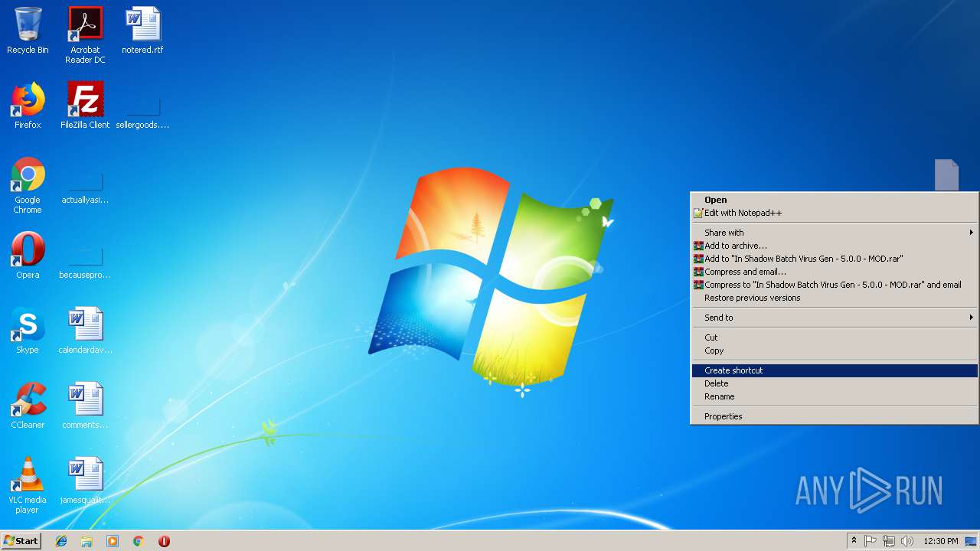Screen dimensions: 980x551
Task: Show hidden system tray icons
Action: 854,541
